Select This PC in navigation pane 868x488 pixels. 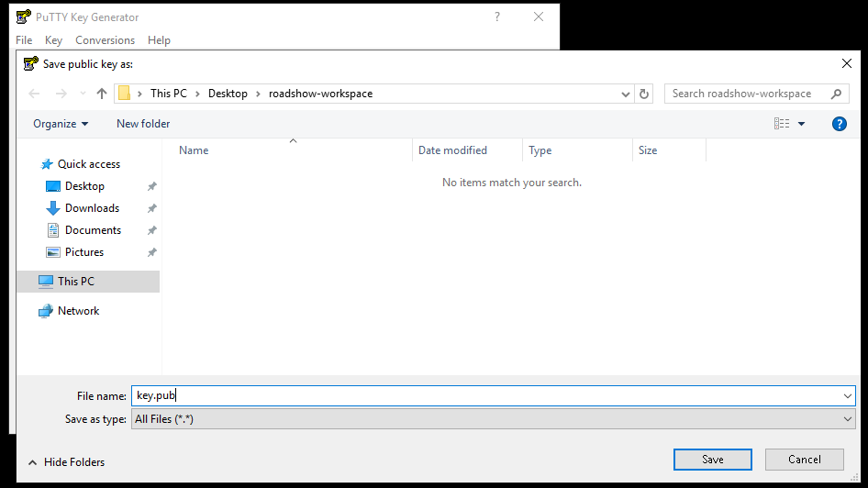[x=89, y=282]
